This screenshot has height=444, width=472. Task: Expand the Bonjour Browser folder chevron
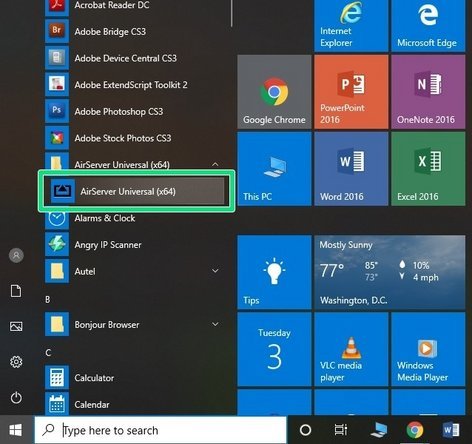215,324
